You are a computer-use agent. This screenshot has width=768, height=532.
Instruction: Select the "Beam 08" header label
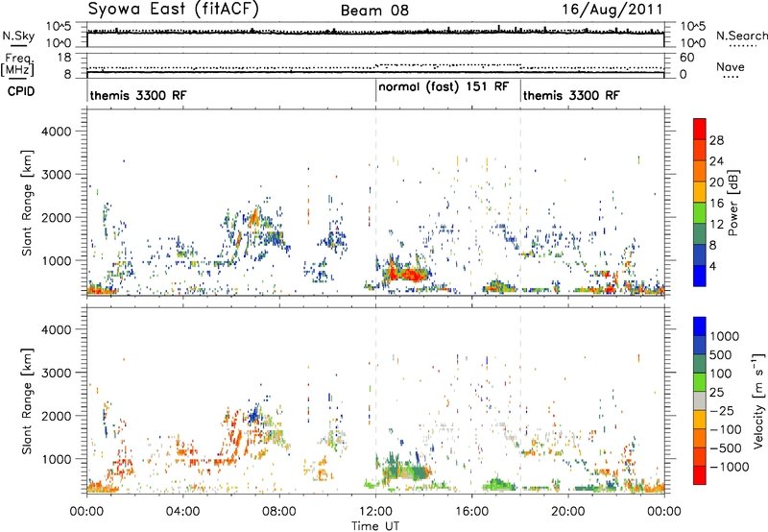pyautogui.click(x=374, y=11)
